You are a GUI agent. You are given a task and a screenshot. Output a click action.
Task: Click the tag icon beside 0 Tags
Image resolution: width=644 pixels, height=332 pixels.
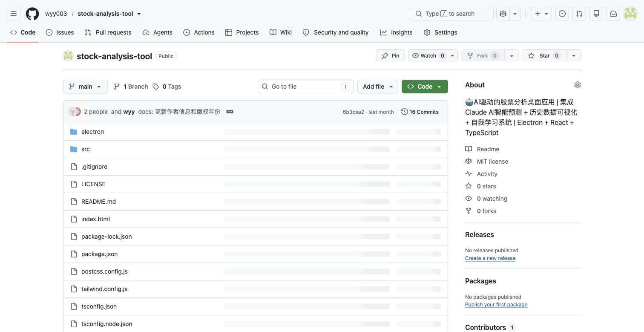point(156,87)
